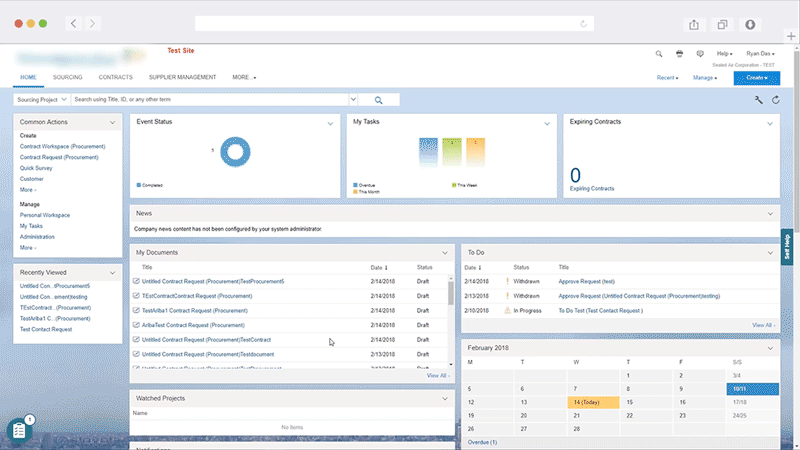The height and width of the screenshot is (450, 800).
Task: Click the blue Overdue bar in My Tasks
Action: 428,152
